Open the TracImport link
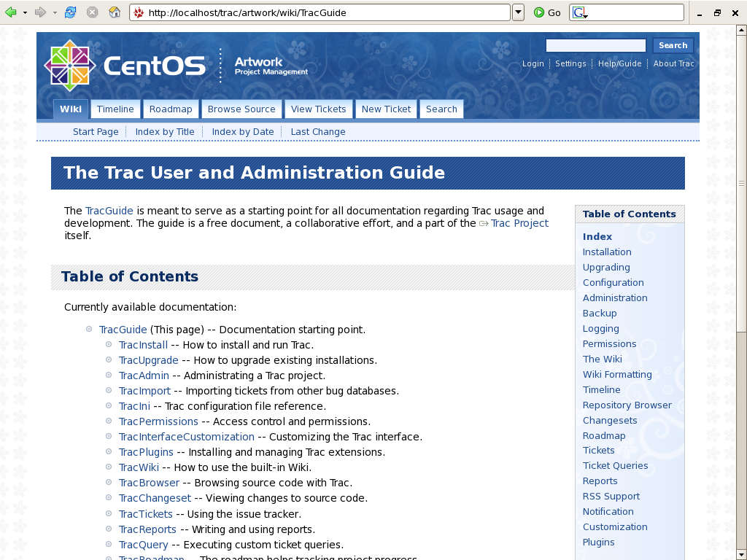Screen dimensions: 747x560 (144, 391)
